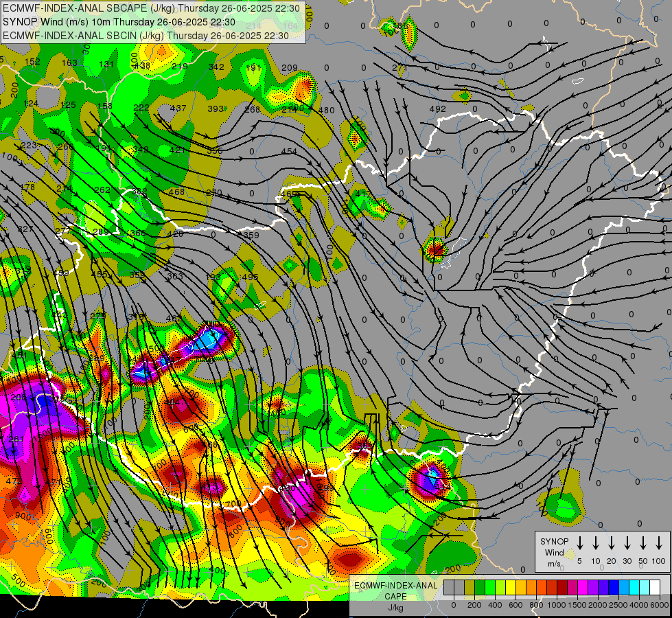Click the 800 tick label on color bar
This screenshot has width=672, height=618.
536,605
